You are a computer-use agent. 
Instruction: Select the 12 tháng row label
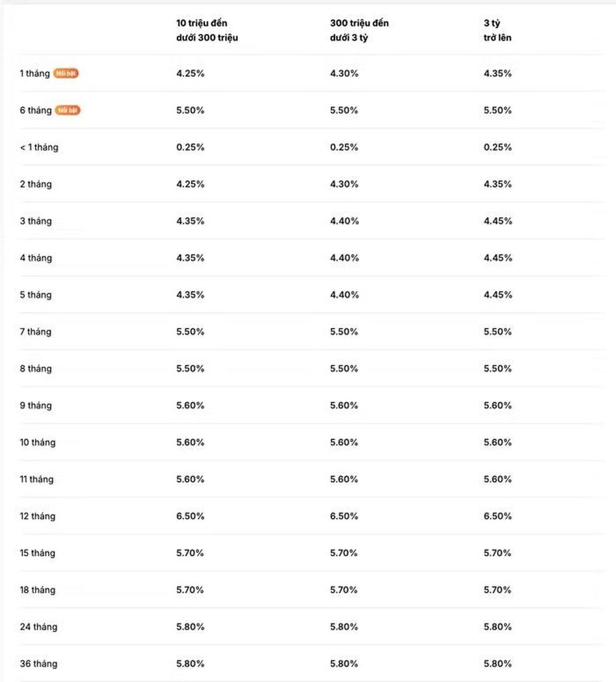(x=38, y=516)
